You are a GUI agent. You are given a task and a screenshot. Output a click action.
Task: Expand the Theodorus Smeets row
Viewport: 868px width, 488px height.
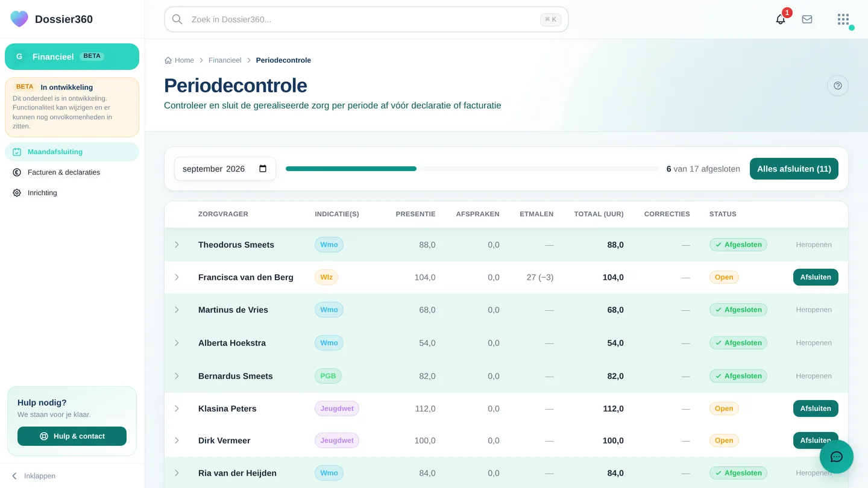click(177, 245)
